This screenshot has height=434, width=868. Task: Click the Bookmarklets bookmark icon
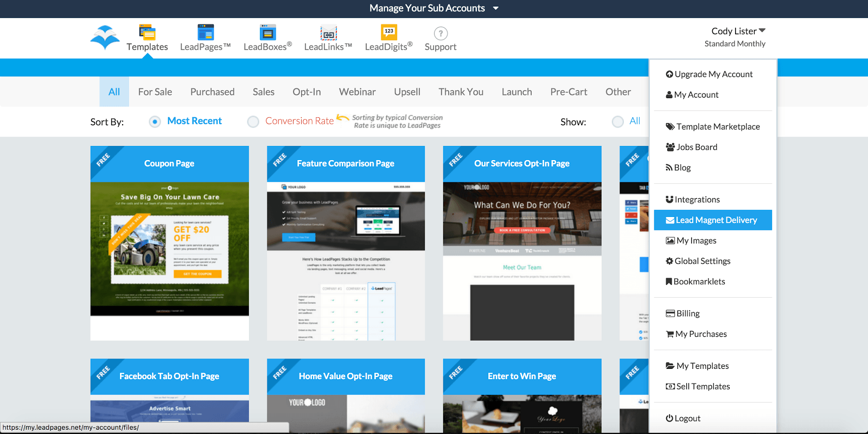coord(669,282)
